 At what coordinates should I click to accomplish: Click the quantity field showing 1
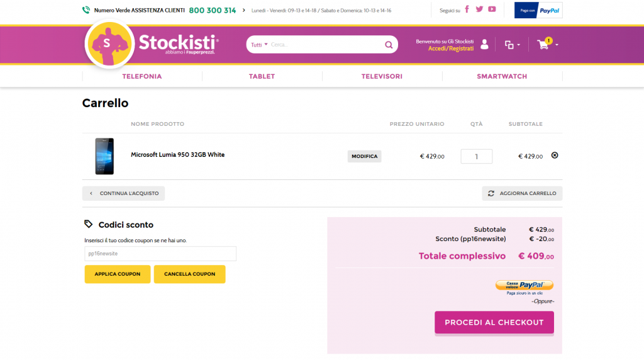(x=477, y=156)
